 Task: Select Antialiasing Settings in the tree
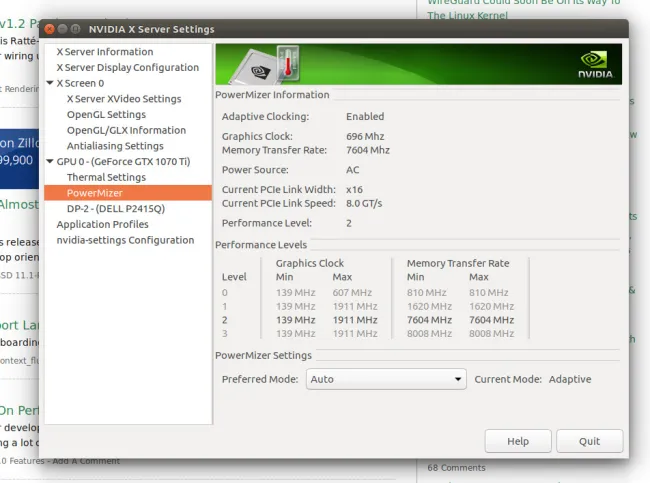coord(115,146)
